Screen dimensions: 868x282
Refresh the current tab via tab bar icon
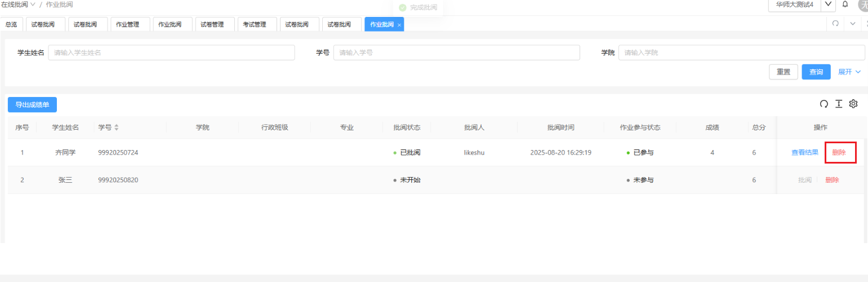(835, 24)
